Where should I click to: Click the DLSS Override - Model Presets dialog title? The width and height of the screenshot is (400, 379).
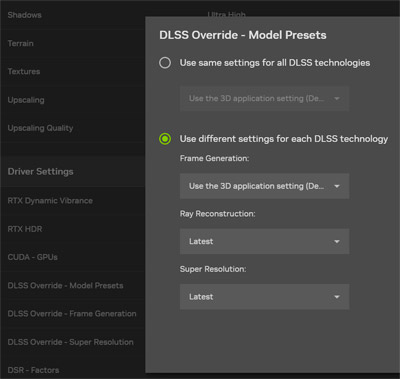pyautogui.click(x=243, y=35)
